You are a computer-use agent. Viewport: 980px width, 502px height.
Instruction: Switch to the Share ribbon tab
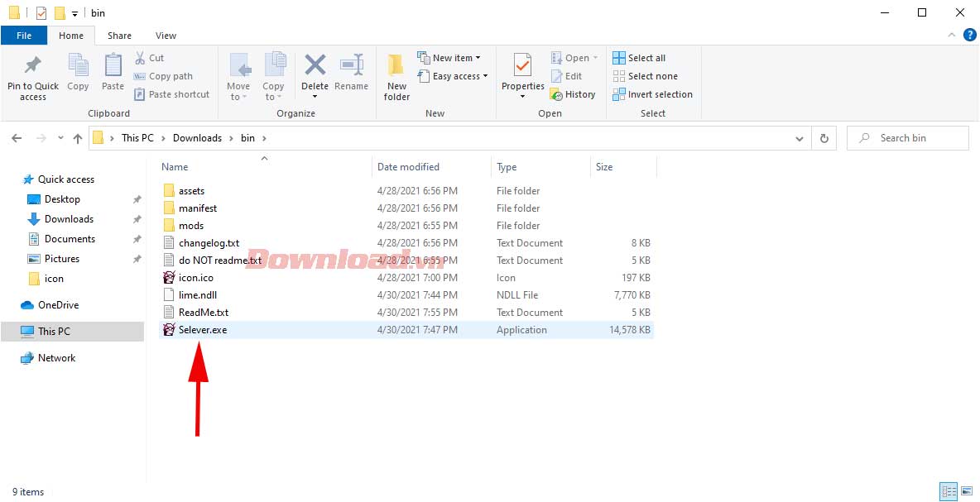[119, 36]
